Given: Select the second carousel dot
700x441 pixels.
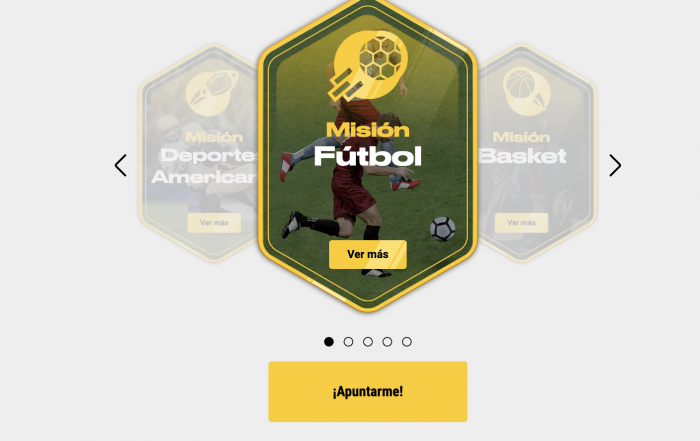Looking at the screenshot, I should point(348,342).
